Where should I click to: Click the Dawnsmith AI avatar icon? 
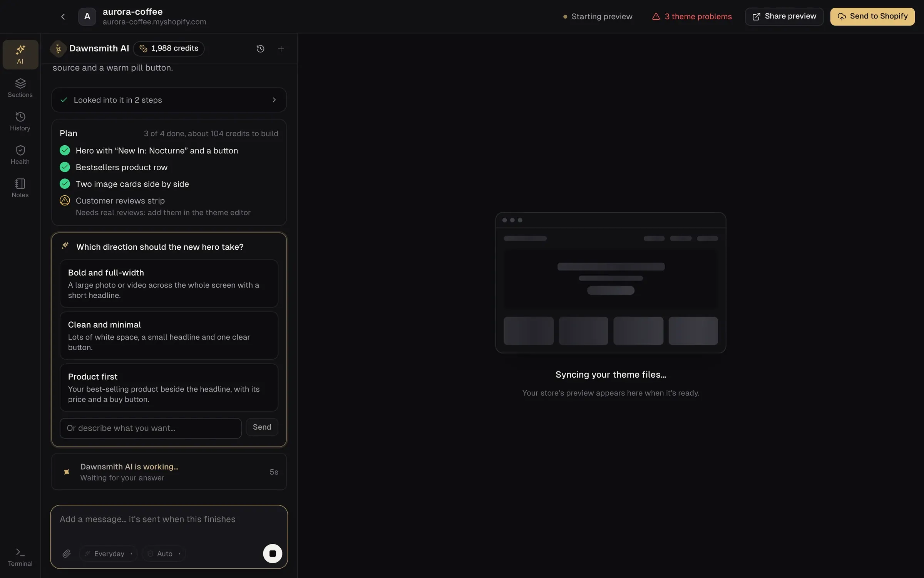pyautogui.click(x=58, y=49)
